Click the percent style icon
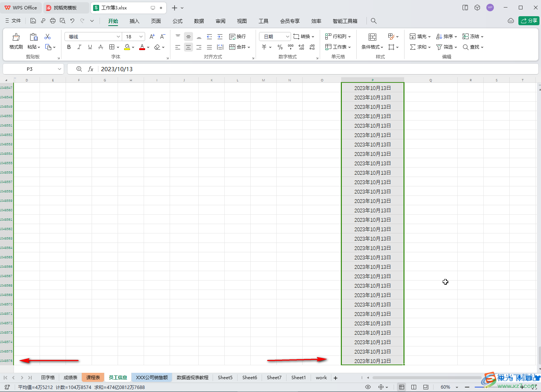The height and width of the screenshot is (392, 541). [280, 47]
